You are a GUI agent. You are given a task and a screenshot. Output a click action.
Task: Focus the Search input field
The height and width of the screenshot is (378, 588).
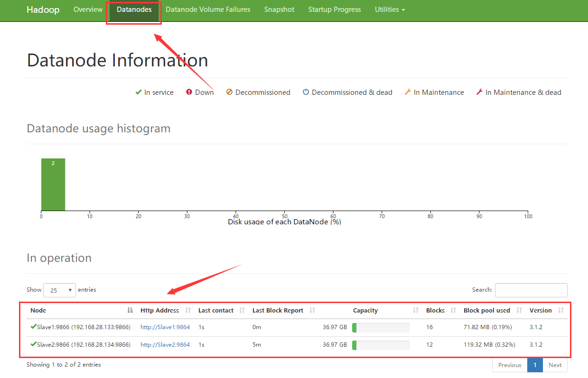point(531,290)
